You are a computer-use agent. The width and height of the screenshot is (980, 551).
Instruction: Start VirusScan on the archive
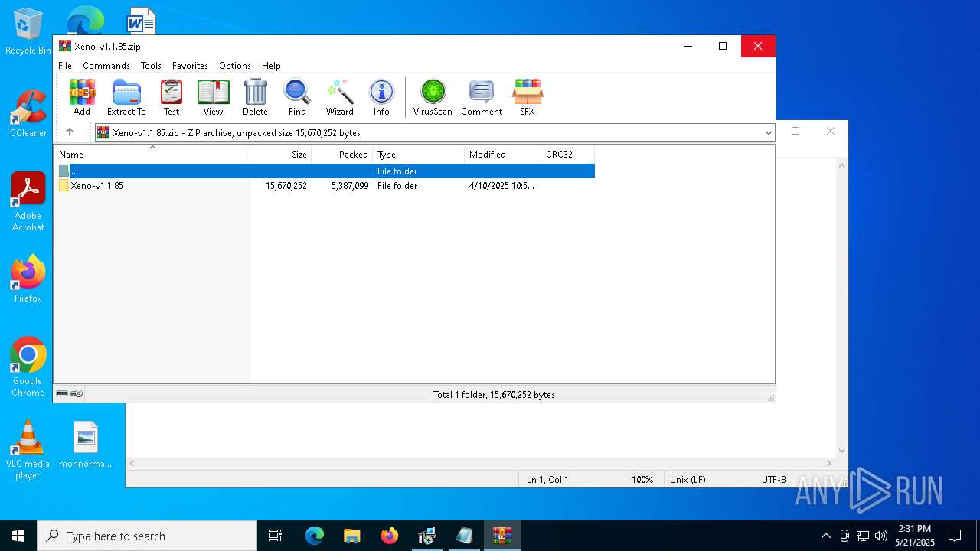433,97
